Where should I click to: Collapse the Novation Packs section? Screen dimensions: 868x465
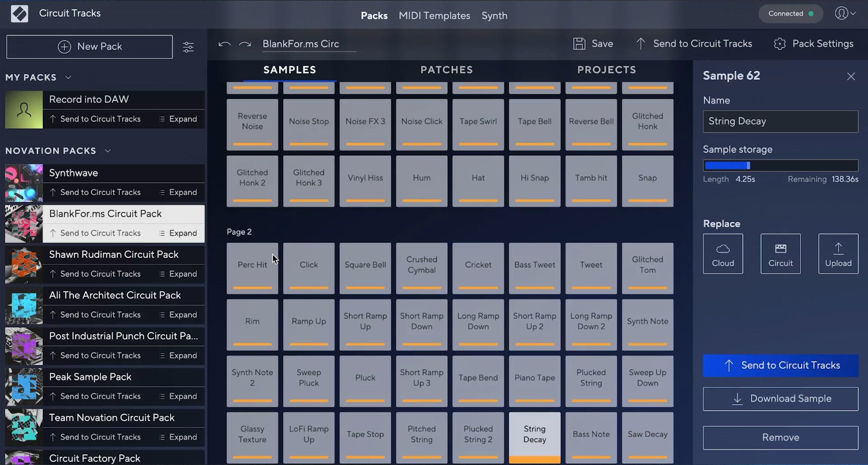108,151
